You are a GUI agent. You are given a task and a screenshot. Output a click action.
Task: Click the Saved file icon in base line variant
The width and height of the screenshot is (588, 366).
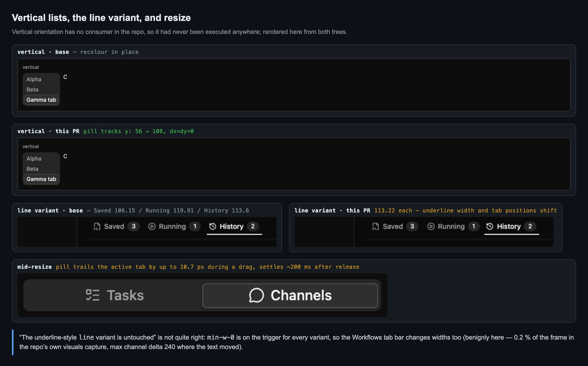tap(97, 226)
